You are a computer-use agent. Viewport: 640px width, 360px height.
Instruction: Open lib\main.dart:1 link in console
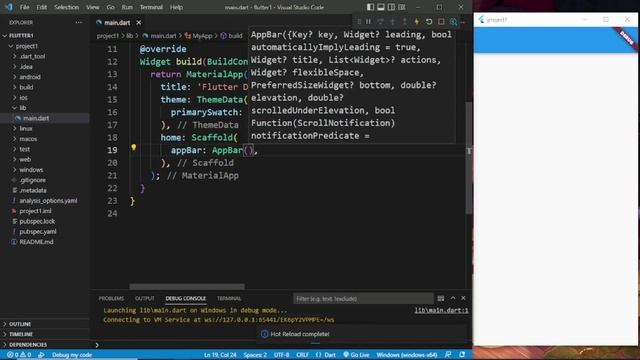pos(441,310)
